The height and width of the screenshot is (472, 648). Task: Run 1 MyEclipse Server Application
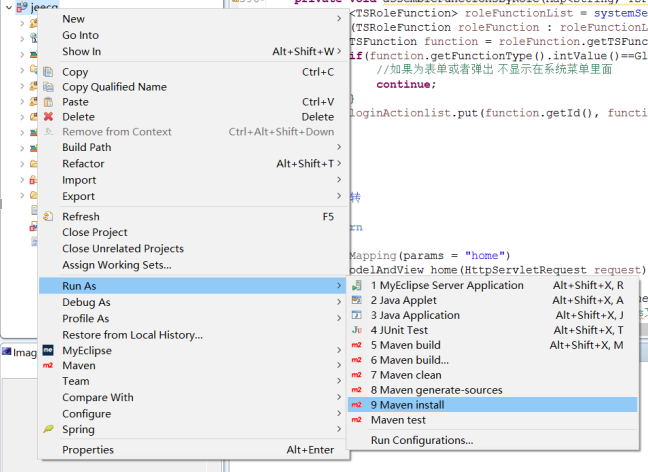click(493, 285)
